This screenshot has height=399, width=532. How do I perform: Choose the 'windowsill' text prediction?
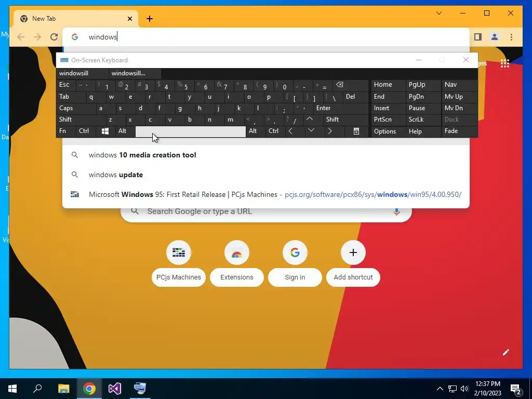[x=83, y=73]
